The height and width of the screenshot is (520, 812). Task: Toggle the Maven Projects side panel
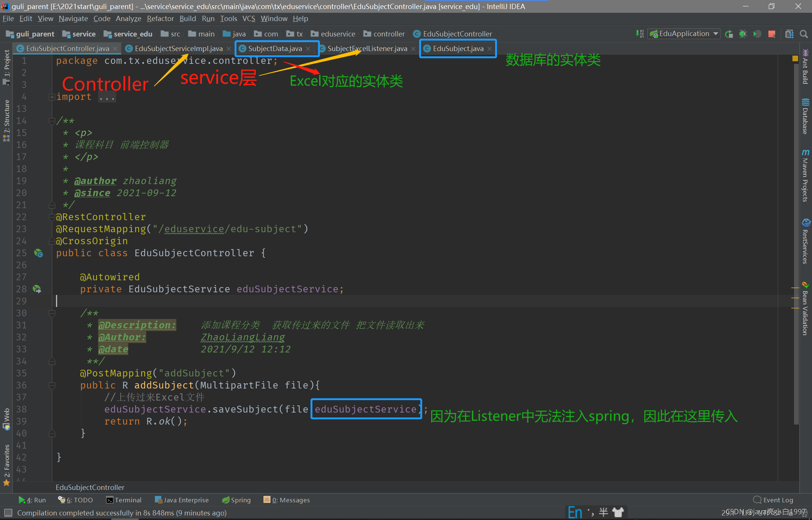pos(805,176)
